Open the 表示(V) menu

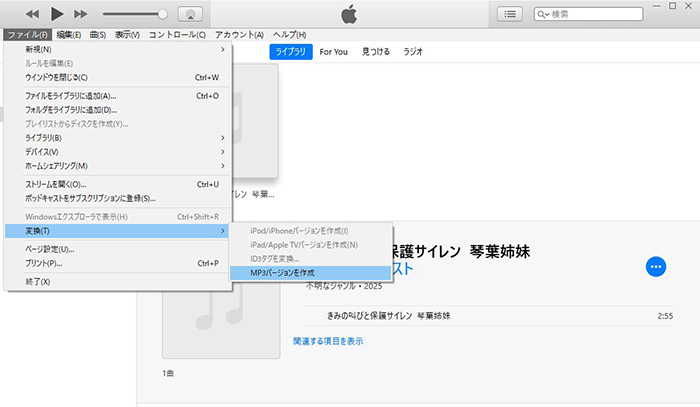coord(127,35)
